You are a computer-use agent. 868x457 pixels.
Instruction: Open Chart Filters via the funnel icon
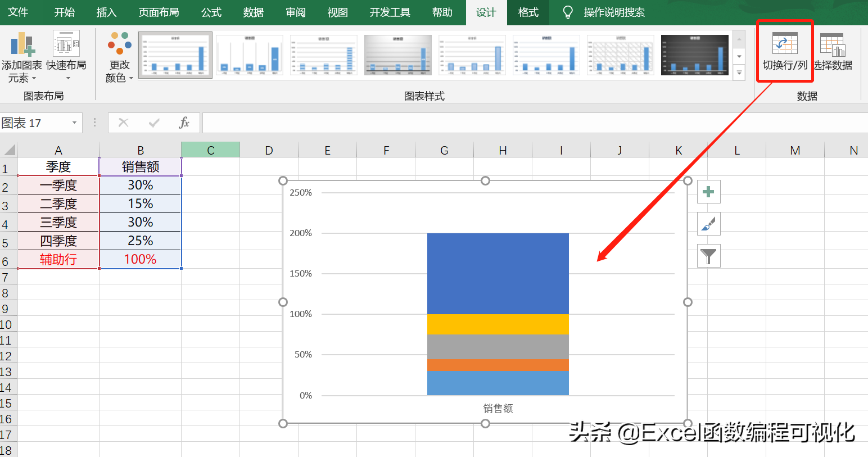pyautogui.click(x=708, y=256)
